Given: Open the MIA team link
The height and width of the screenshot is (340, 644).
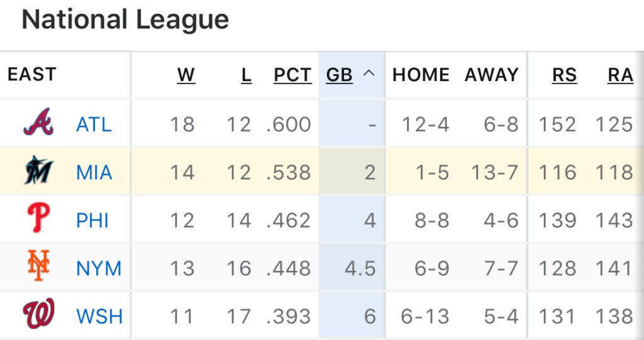Looking at the screenshot, I should [94, 172].
